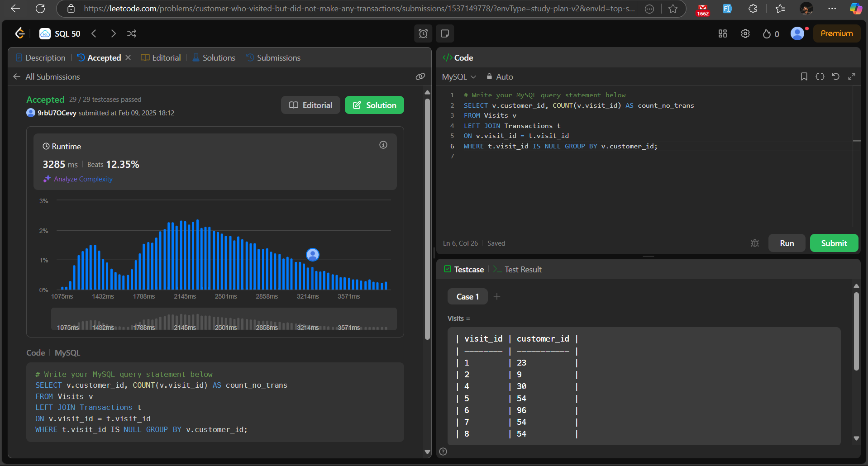
Task: Open the debugger bug icon
Action: [x=755, y=243]
